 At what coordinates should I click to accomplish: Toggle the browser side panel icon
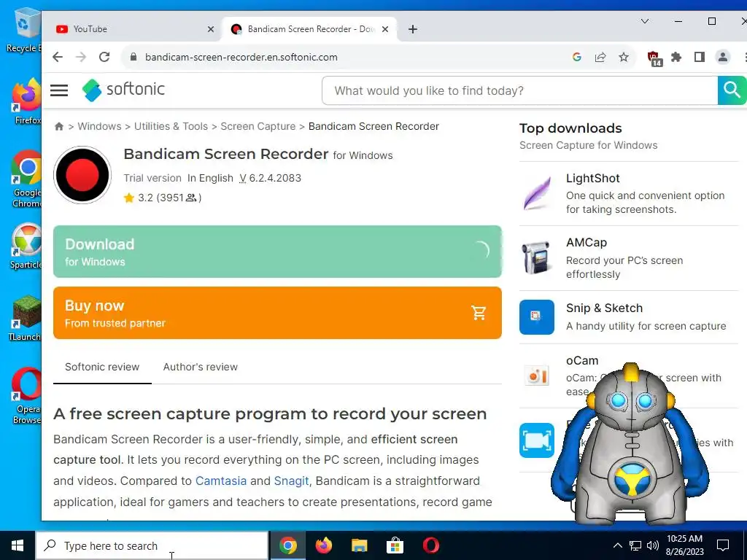click(x=700, y=57)
